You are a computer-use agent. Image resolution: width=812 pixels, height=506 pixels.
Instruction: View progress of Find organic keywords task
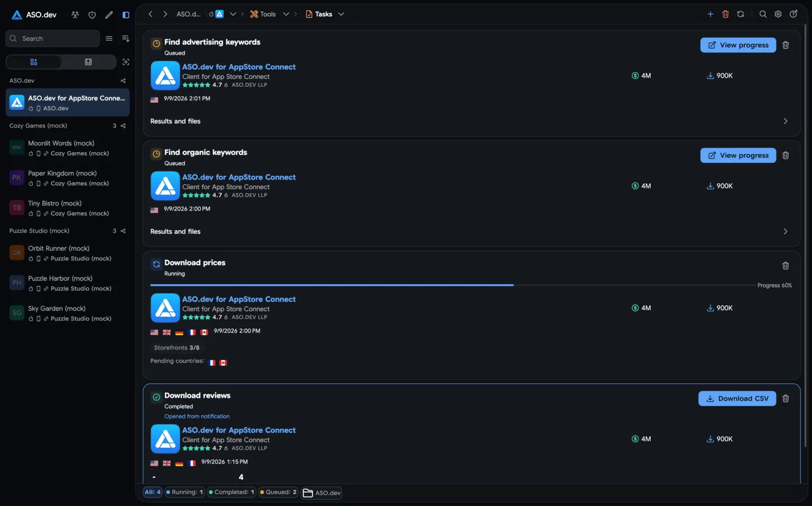[x=738, y=156]
